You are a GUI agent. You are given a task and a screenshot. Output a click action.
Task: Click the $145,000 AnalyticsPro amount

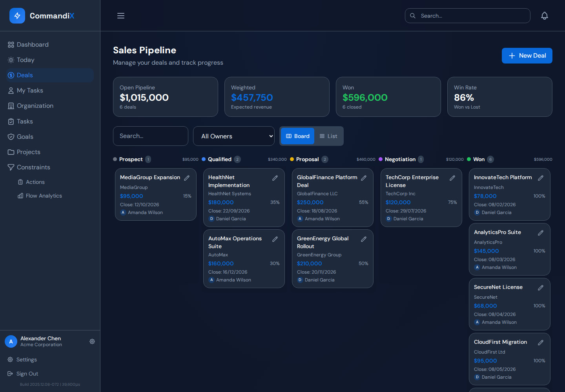486,251
